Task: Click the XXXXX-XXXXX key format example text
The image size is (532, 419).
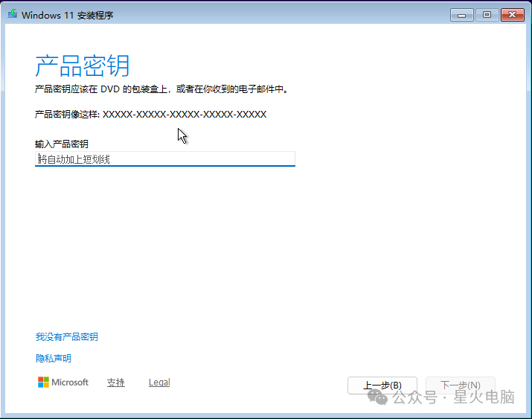Action: 185,115
